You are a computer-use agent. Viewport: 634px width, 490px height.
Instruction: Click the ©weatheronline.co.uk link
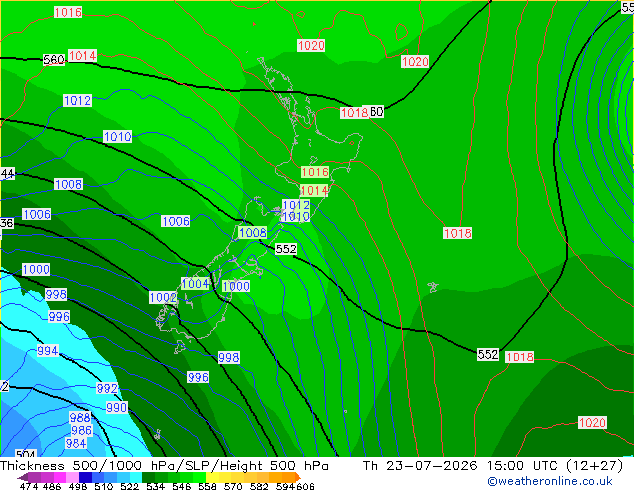[550, 481]
